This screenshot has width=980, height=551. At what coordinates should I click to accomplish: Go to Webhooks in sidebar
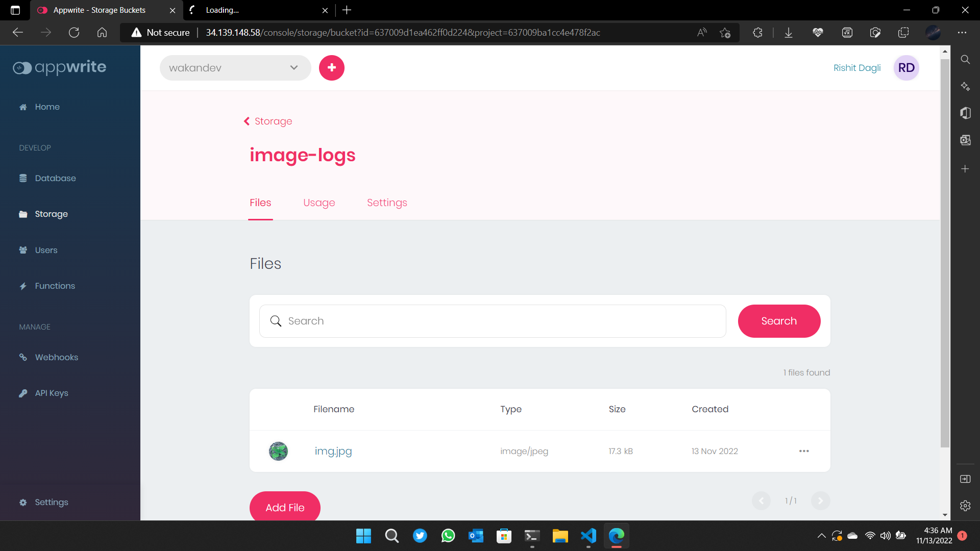[x=56, y=357]
